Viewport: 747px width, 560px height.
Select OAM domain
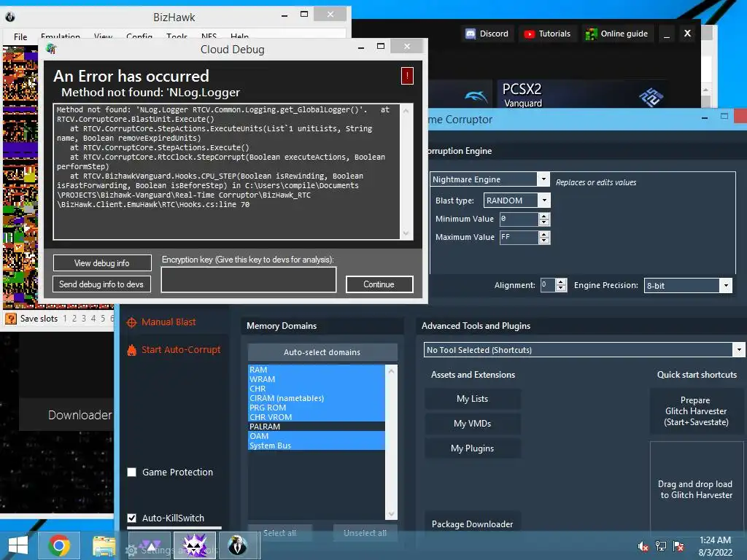[x=317, y=436]
